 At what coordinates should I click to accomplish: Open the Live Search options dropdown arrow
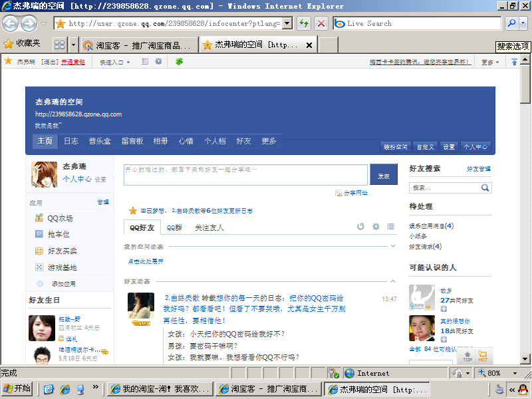pos(523,23)
